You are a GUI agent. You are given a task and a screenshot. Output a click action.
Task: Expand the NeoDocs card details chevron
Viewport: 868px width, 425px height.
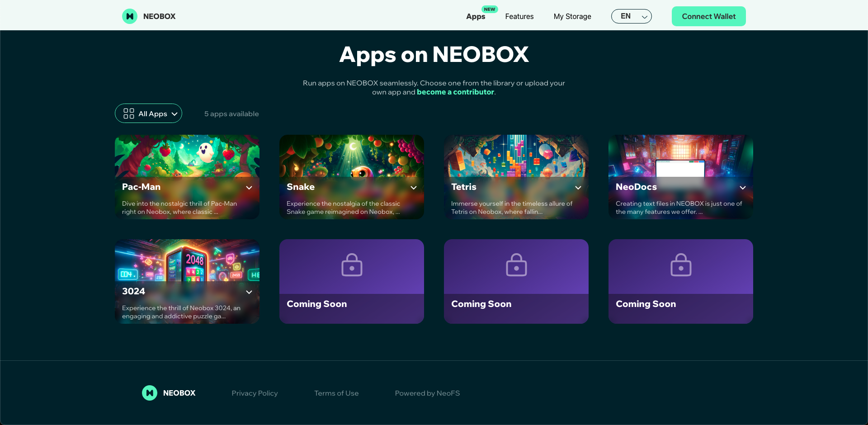tap(743, 188)
